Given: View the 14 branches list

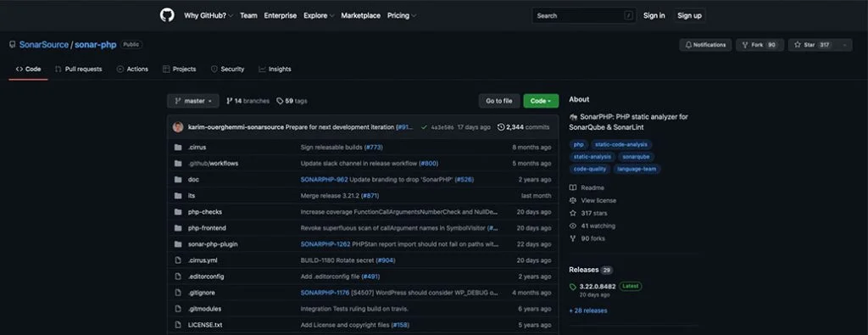Looking at the screenshot, I should tap(248, 101).
